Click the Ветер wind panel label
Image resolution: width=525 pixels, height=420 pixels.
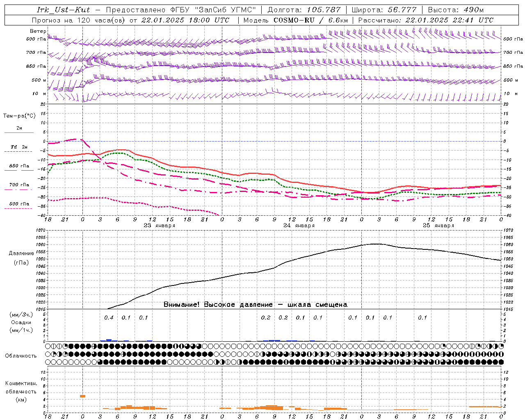(x=38, y=31)
